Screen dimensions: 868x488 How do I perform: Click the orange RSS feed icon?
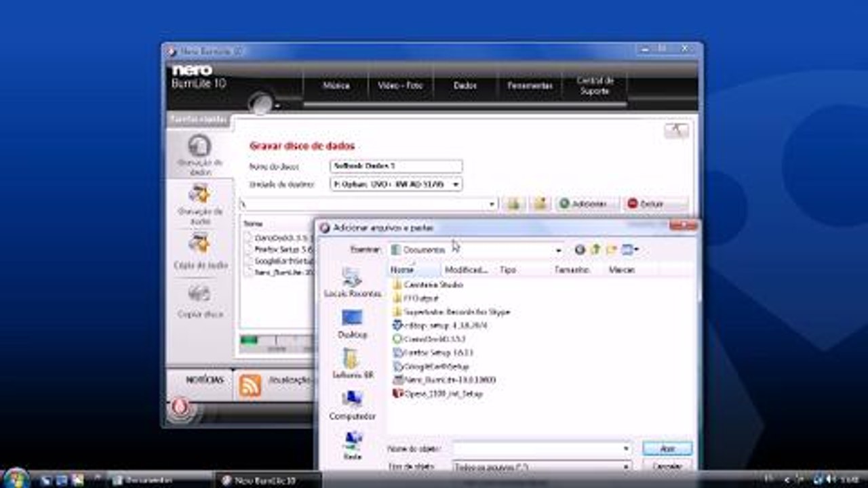pos(250,386)
